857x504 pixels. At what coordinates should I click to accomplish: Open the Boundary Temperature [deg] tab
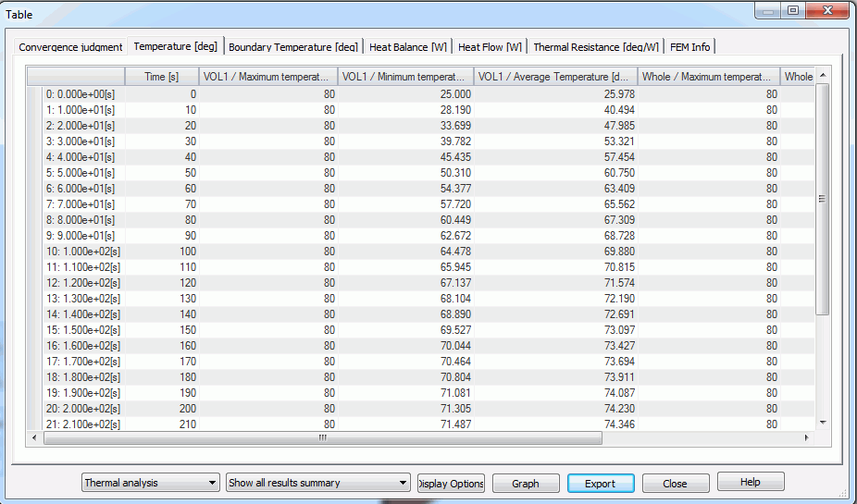[292, 47]
